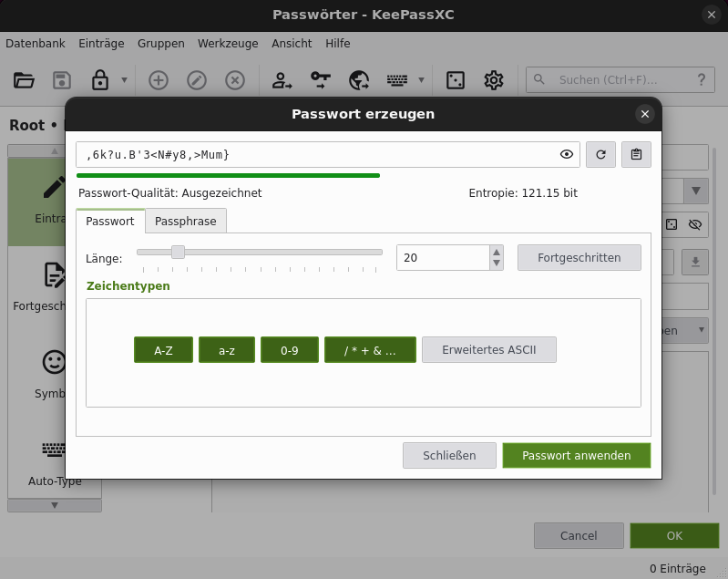The image size is (728, 579).
Task: Increase length with up stepper arrow
Action: pos(497,252)
